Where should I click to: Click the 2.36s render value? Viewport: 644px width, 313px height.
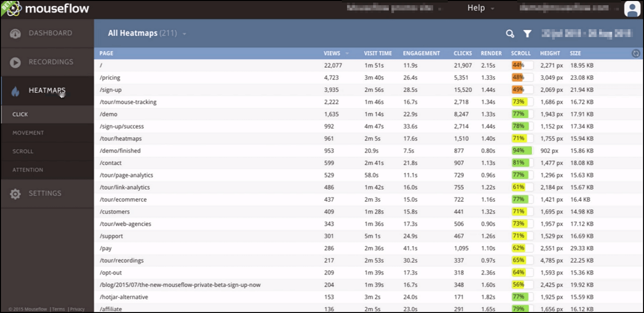pos(488,273)
